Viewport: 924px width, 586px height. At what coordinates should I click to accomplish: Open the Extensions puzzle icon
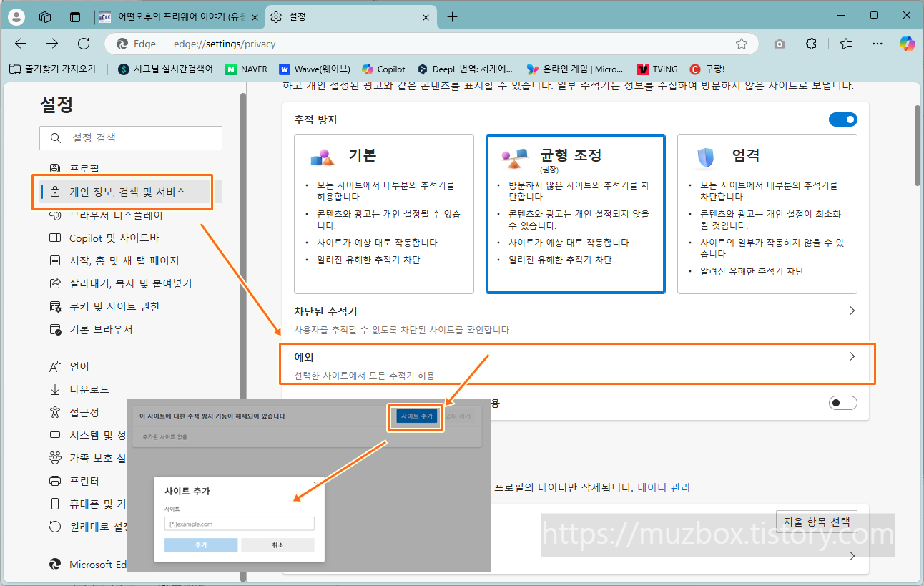(x=811, y=44)
